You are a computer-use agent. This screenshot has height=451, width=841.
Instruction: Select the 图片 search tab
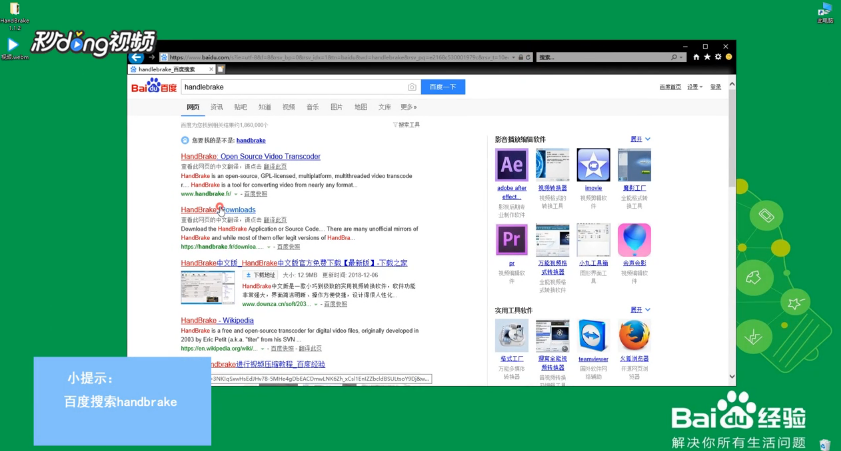[336, 107]
